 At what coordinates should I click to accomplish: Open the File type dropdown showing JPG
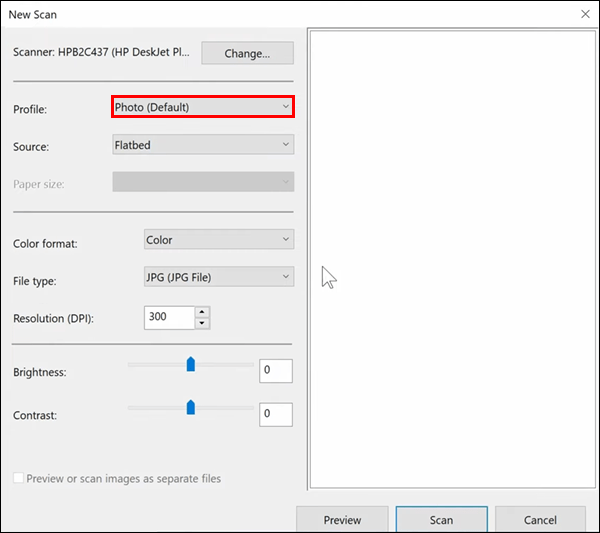coord(219,277)
